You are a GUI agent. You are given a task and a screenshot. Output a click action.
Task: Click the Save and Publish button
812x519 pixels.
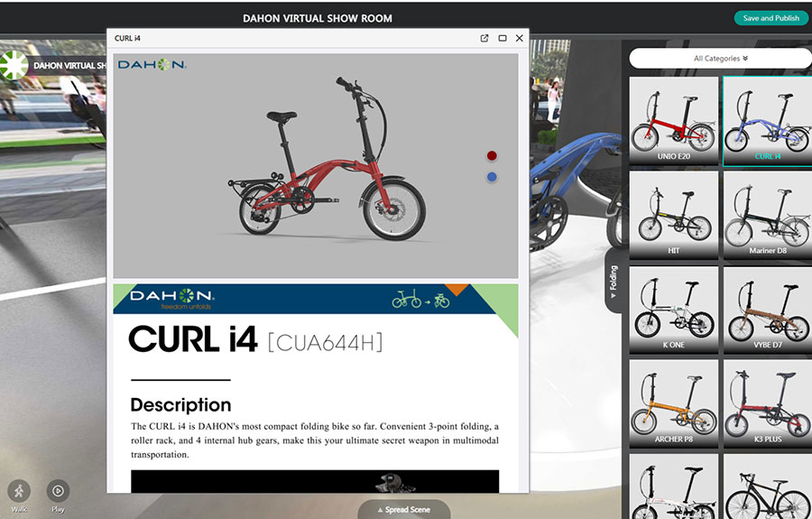pos(770,18)
